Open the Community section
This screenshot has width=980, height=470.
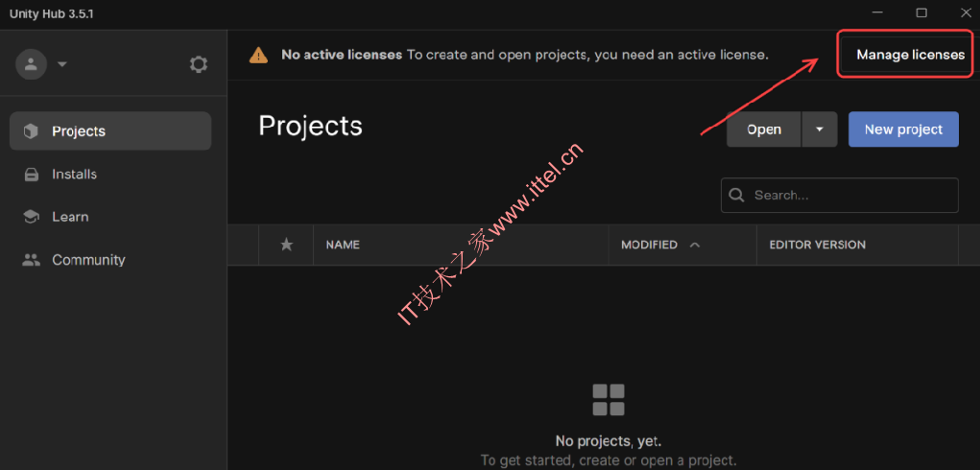[110, 260]
